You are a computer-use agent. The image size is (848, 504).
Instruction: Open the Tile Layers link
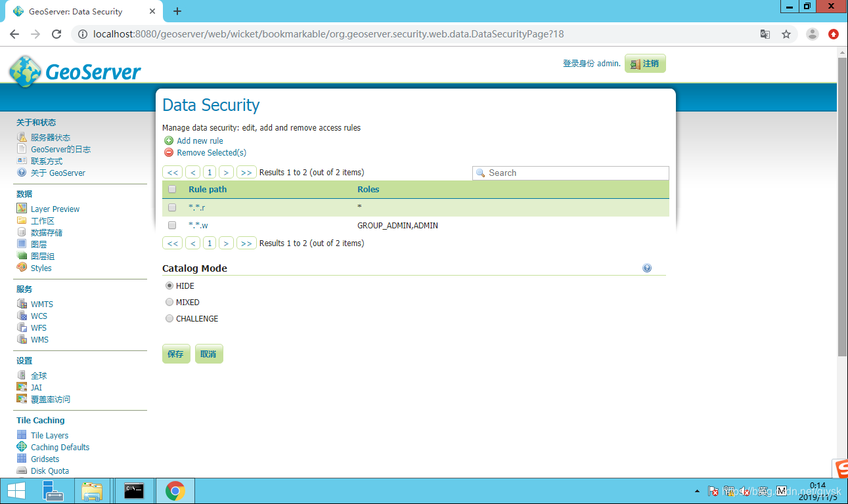tap(49, 435)
